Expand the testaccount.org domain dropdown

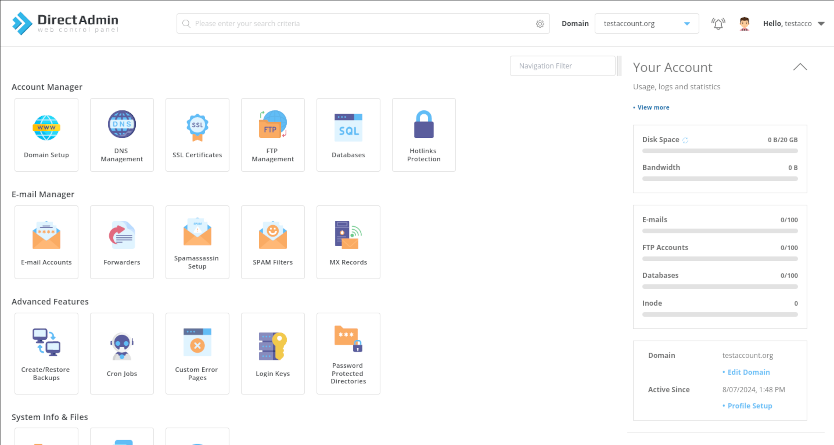686,23
